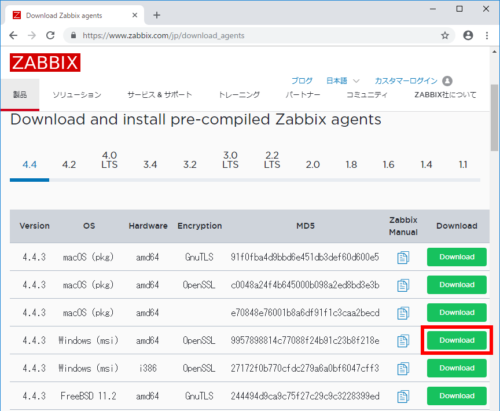Bookmark this page with the star icon

(445, 35)
